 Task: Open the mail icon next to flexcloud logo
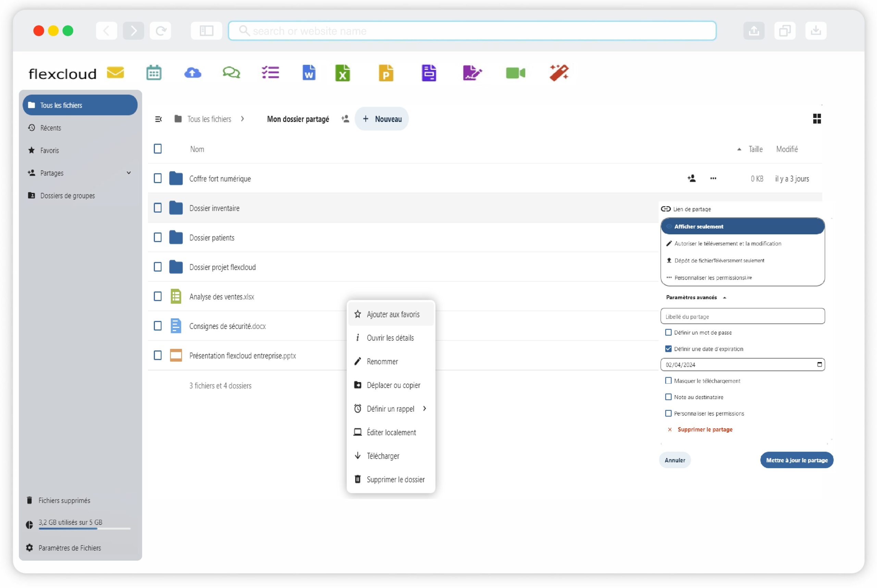115,72
